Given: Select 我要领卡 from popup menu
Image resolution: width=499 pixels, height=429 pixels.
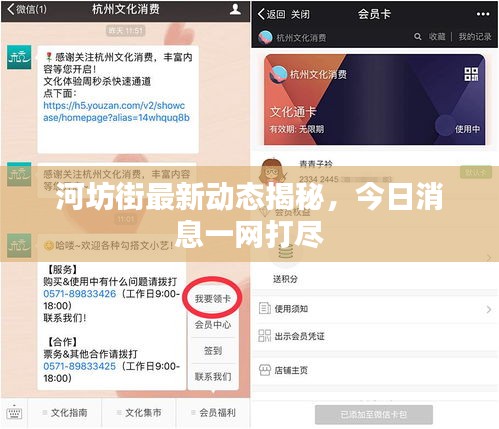Looking at the screenshot, I should 213,298.
